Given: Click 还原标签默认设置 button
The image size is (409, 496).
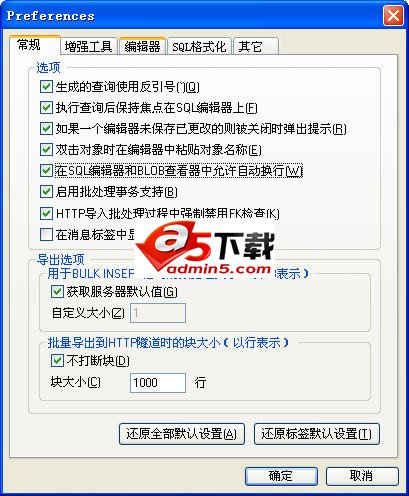Looking at the screenshot, I should coord(317,434).
